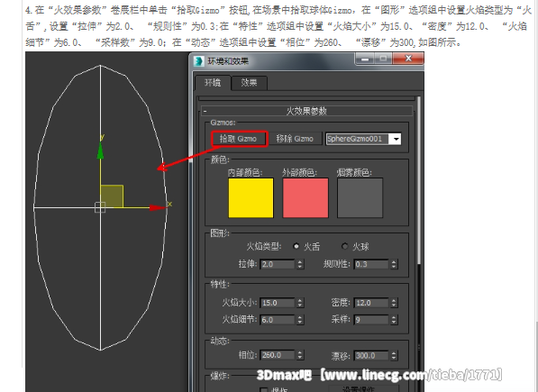Click the gizmo pivot center square

100,207
